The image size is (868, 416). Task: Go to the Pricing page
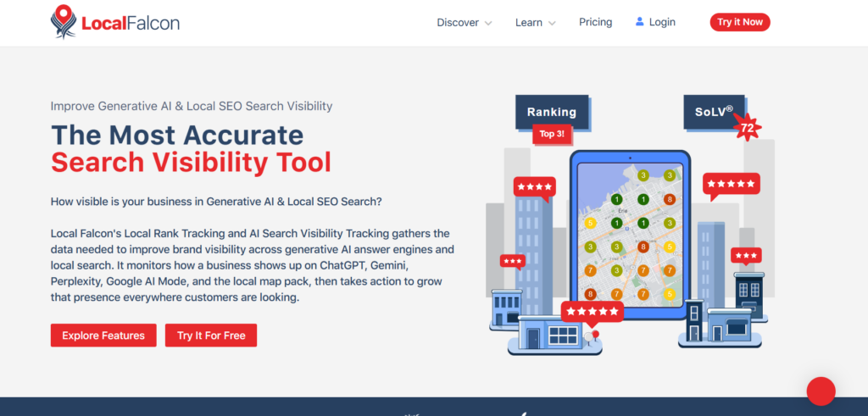(596, 22)
